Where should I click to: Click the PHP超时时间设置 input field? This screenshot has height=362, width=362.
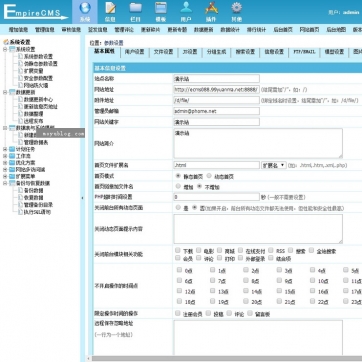click(216, 197)
